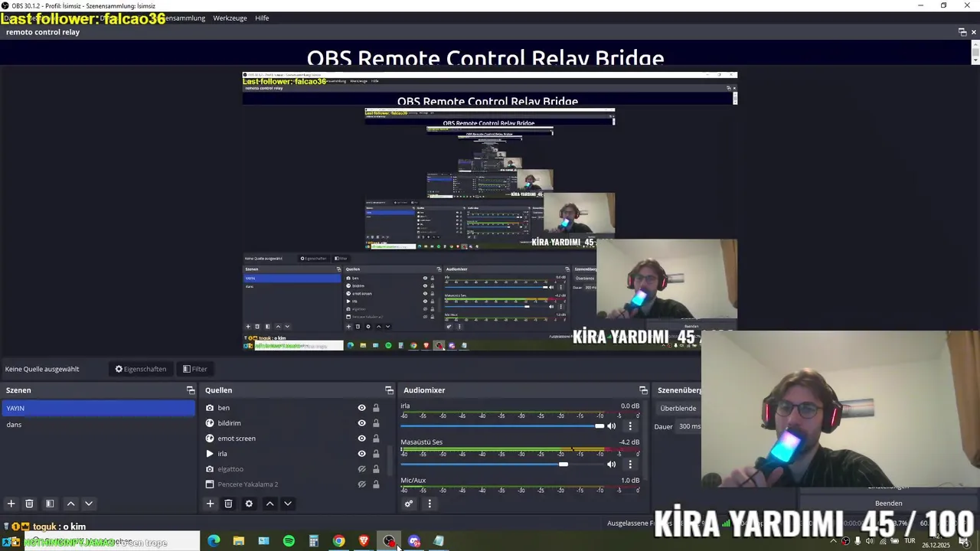Screen dimensions: 980x551
Task: Hide the bildirim source
Action: (362, 423)
